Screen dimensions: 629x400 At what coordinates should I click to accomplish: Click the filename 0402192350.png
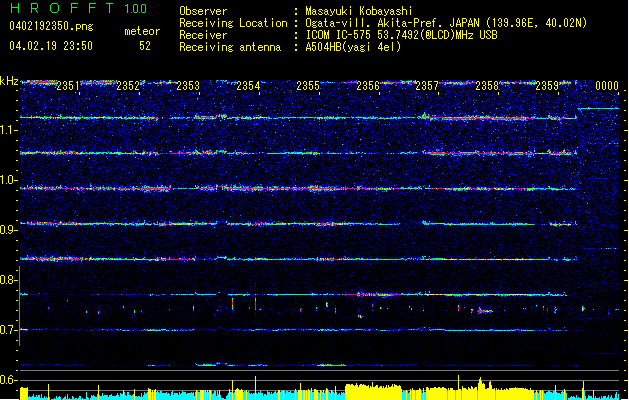tap(51, 26)
